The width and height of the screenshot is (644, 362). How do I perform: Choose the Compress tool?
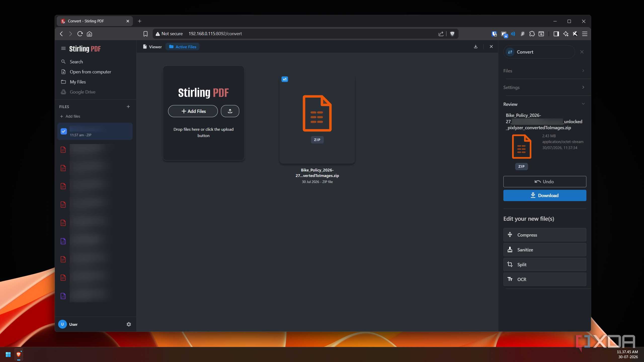(545, 235)
